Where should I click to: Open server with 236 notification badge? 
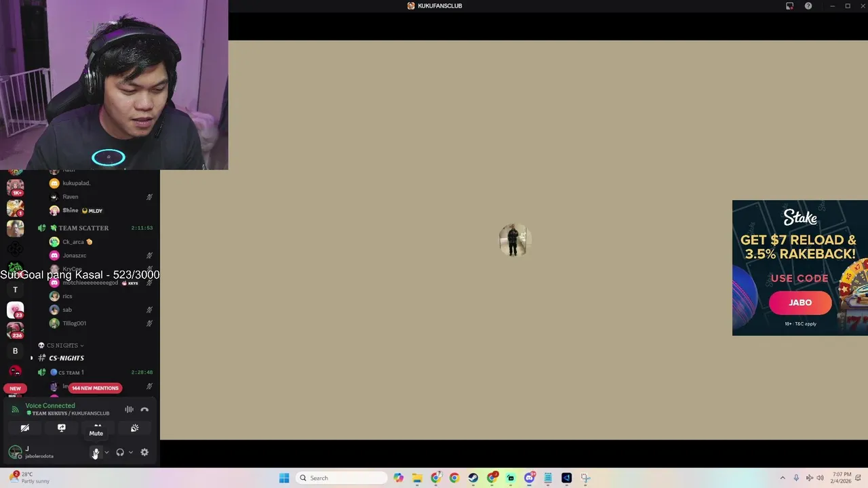point(15,331)
